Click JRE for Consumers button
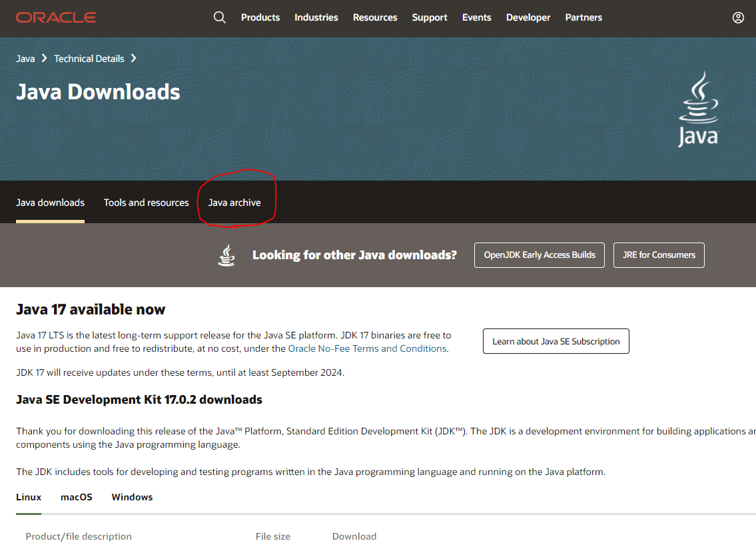This screenshot has height=549, width=756. coord(659,255)
